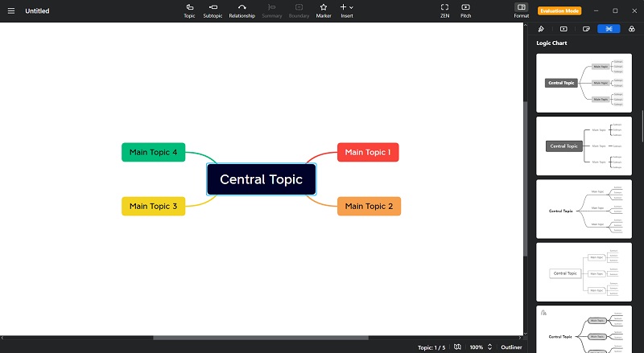644x353 pixels.
Task: Click the Untitled document title
Action: tap(37, 11)
